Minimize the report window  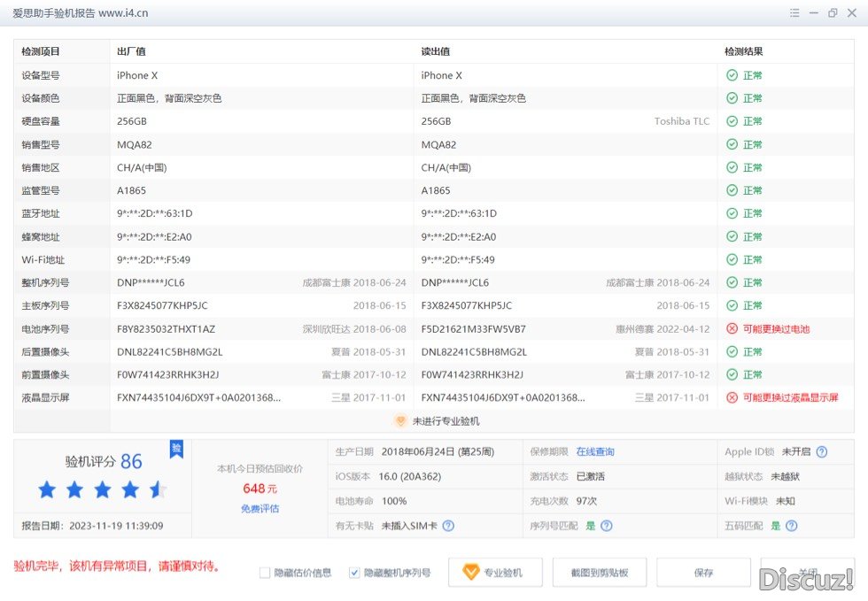pyautogui.click(x=814, y=12)
